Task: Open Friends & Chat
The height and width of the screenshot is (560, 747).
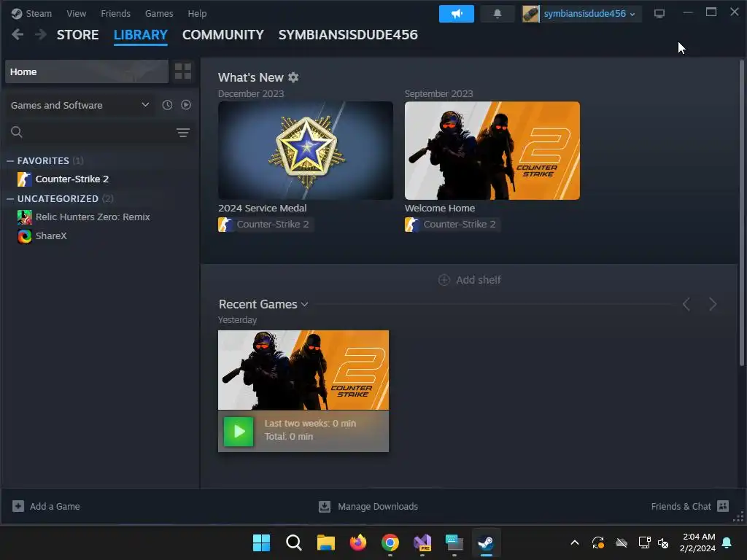Action: click(690, 506)
